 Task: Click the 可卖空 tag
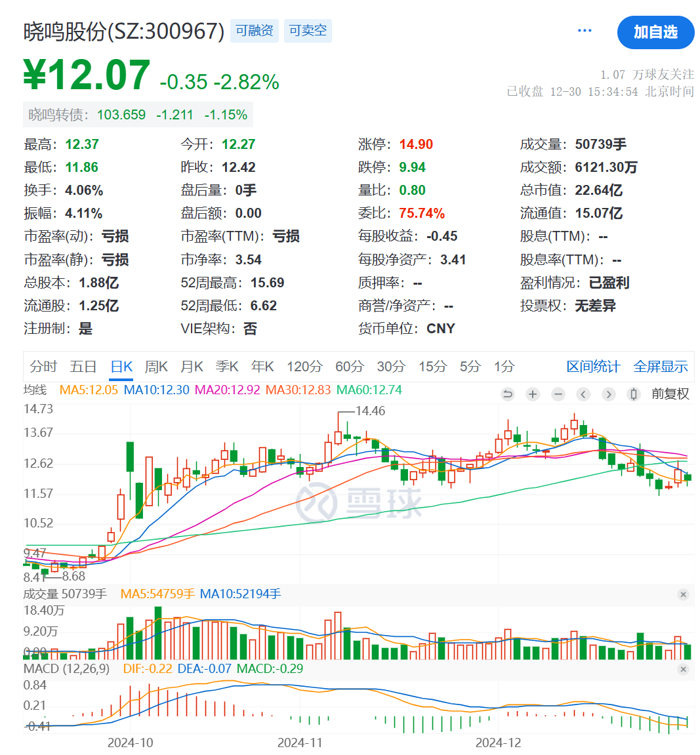click(x=308, y=31)
